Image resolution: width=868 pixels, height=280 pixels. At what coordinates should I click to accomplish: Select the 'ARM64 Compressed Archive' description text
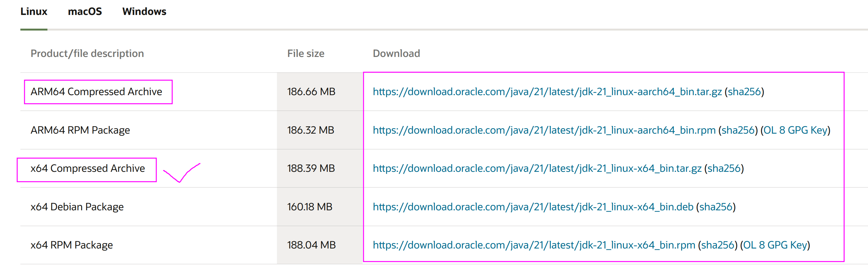96,92
